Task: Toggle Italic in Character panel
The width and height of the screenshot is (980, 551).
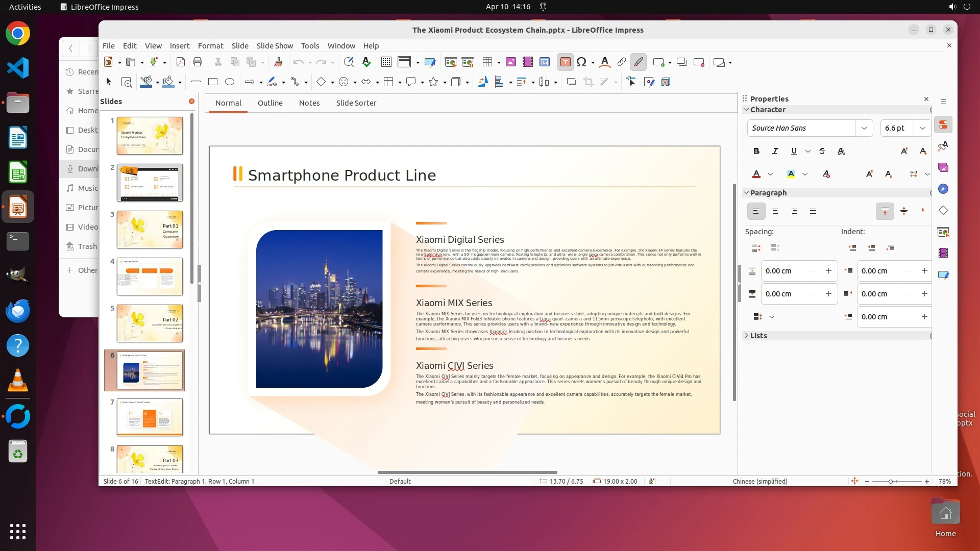Action: (x=775, y=151)
